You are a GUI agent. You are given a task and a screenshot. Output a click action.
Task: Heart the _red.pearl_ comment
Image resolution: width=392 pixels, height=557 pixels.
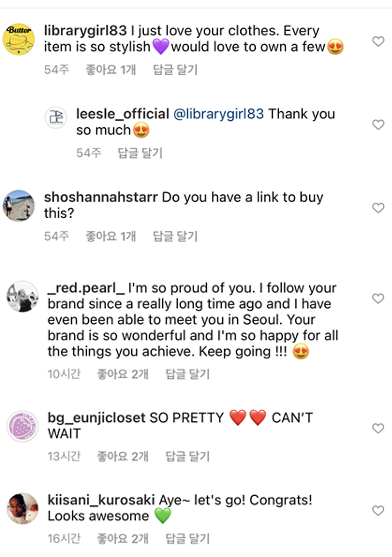(x=378, y=299)
